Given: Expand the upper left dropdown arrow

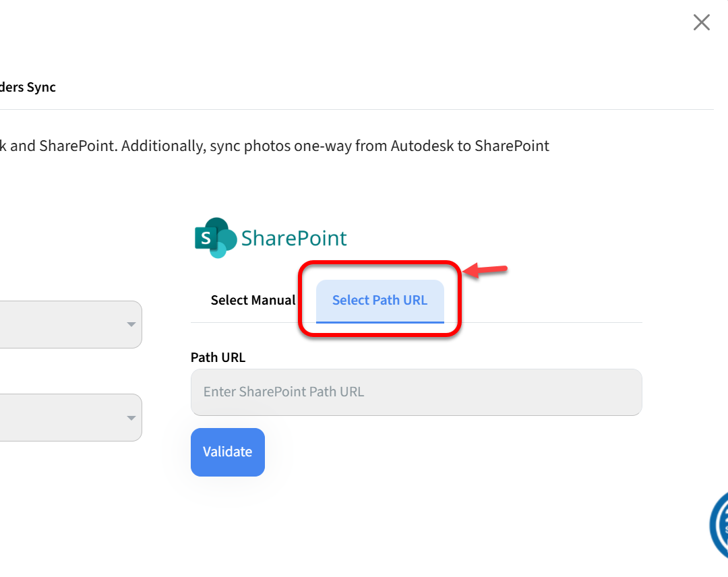Looking at the screenshot, I should 131,325.
